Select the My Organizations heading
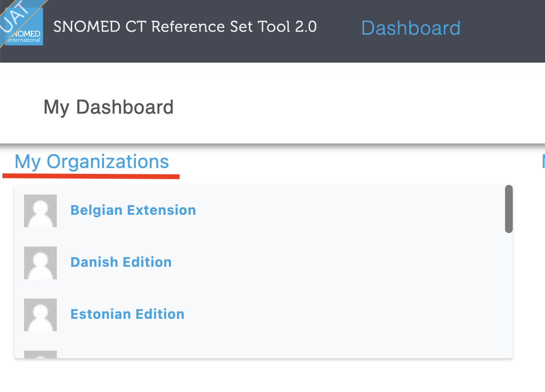The width and height of the screenshot is (545, 392). [x=92, y=162]
